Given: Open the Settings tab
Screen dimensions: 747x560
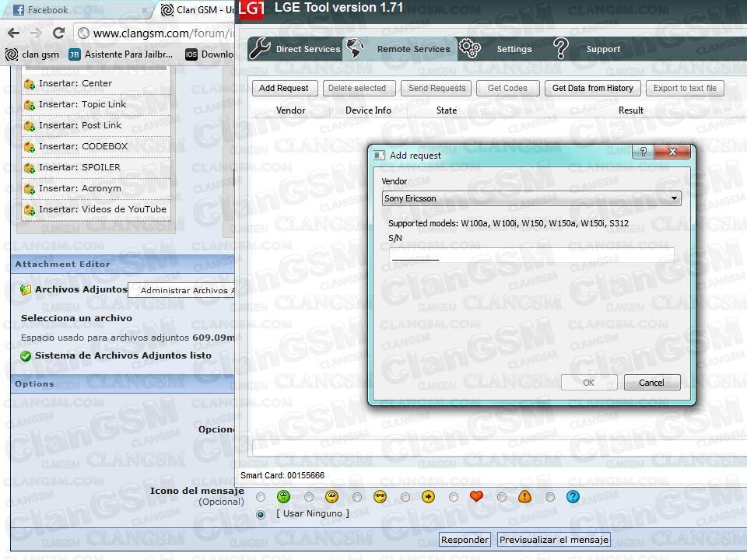Looking at the screenshot, I should [x=496, y=48].
